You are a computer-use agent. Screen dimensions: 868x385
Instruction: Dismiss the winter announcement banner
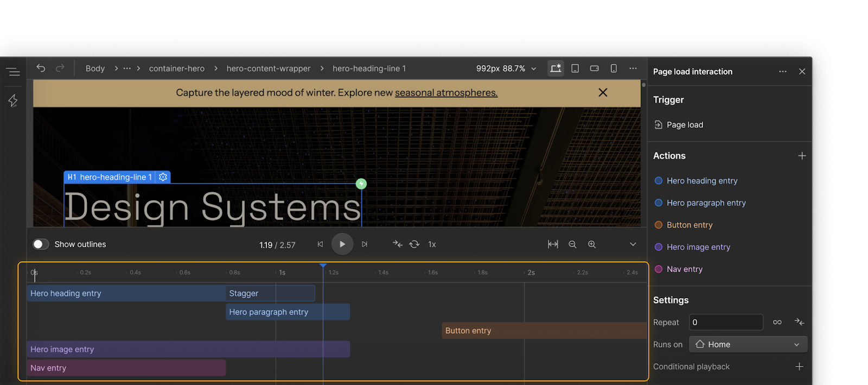pos(603,93)
